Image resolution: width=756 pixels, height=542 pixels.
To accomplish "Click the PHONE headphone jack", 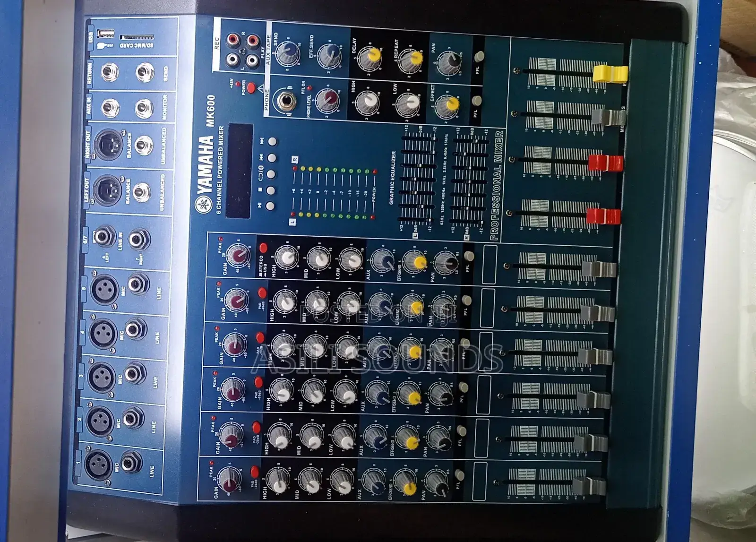I will [x=287, y=101].
